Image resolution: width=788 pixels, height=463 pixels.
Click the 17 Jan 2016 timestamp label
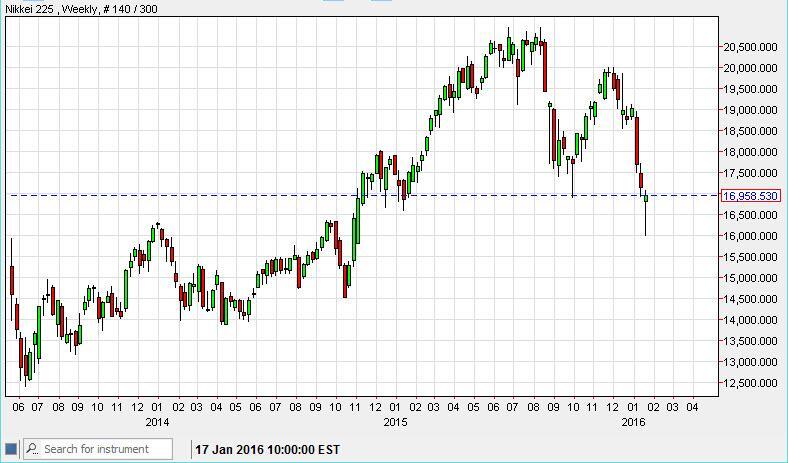click(x=268, y=449)
